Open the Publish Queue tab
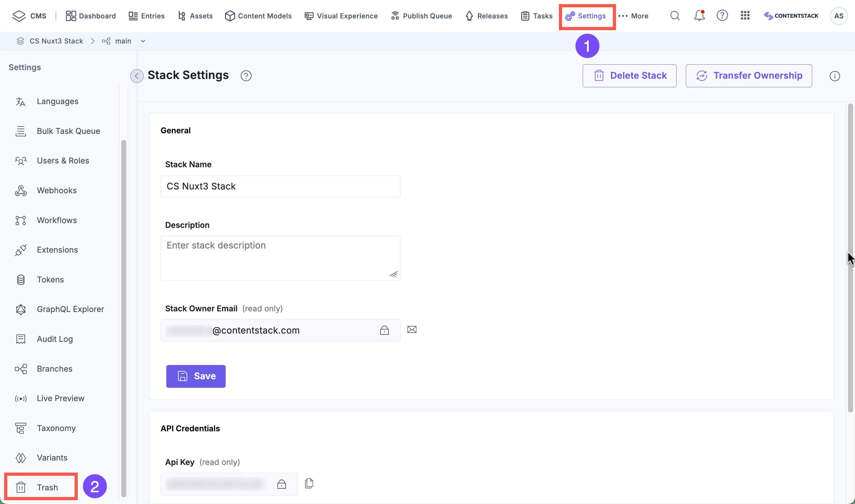 (x=421, y=16)
